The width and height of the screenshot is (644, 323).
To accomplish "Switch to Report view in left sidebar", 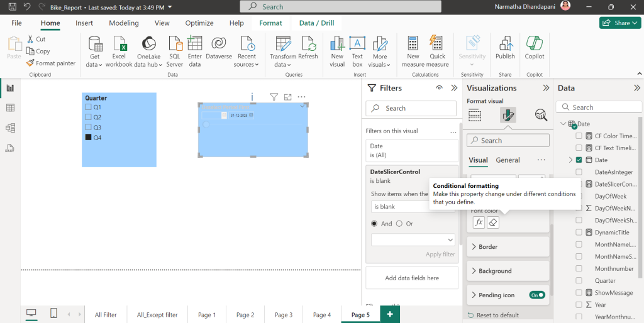I will point(10,88).
